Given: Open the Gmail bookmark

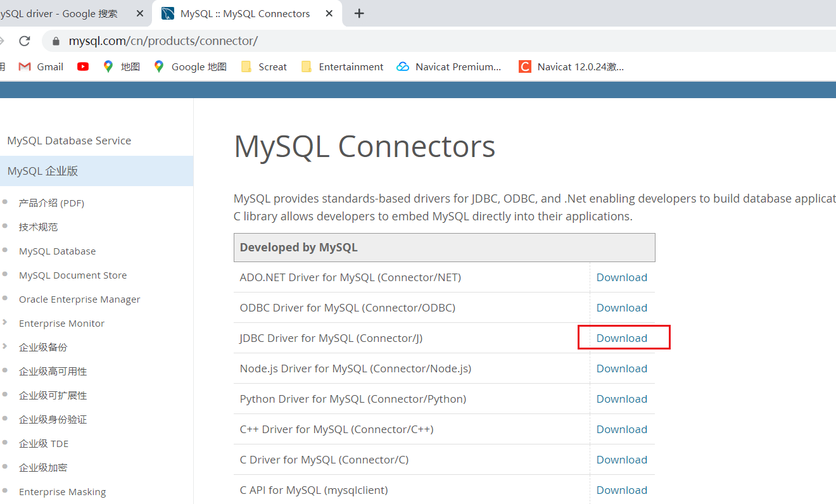Looking at the screenshot, I should [41, 66].
